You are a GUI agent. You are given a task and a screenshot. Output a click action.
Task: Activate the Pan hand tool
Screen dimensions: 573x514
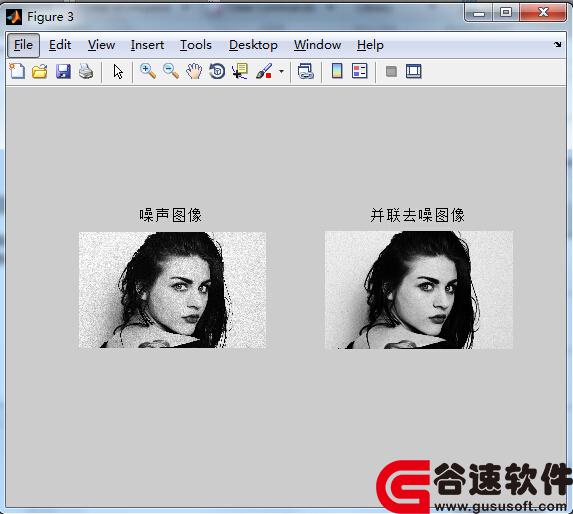tap(194, 71)
